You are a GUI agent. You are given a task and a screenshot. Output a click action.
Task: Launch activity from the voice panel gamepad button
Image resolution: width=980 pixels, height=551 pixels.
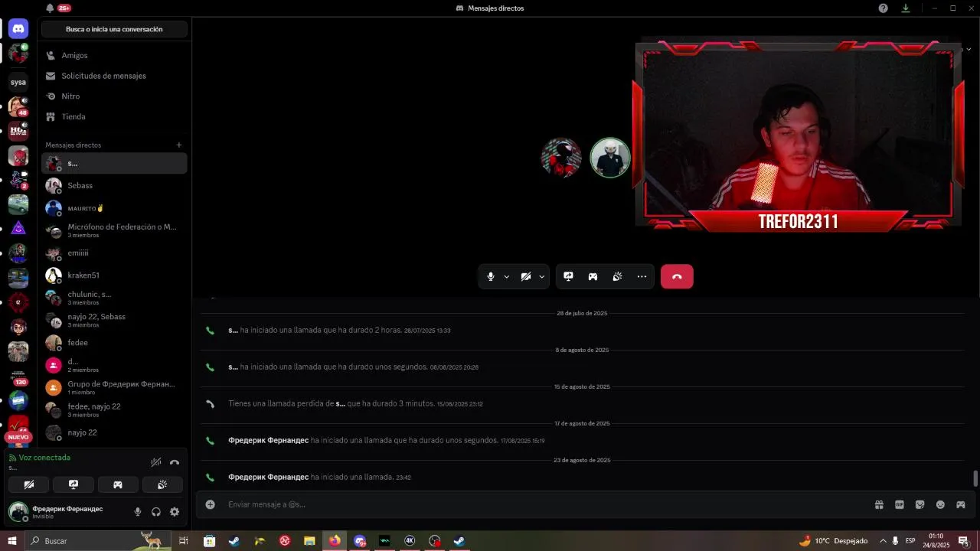click(118, 484)
